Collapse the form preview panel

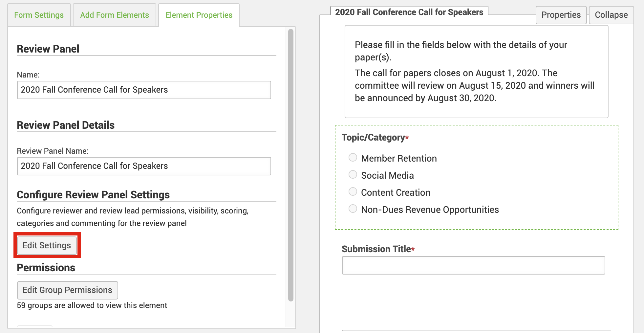tap(611, 15)
